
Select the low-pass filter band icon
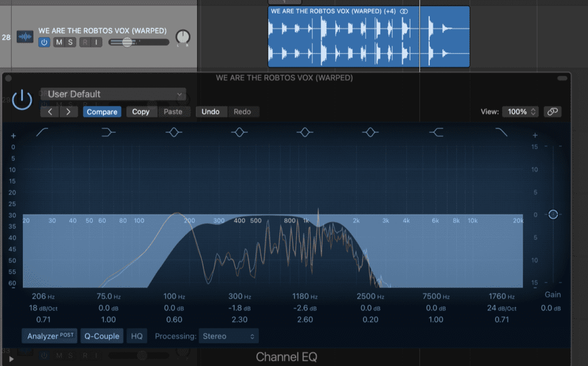click(501, 133)
